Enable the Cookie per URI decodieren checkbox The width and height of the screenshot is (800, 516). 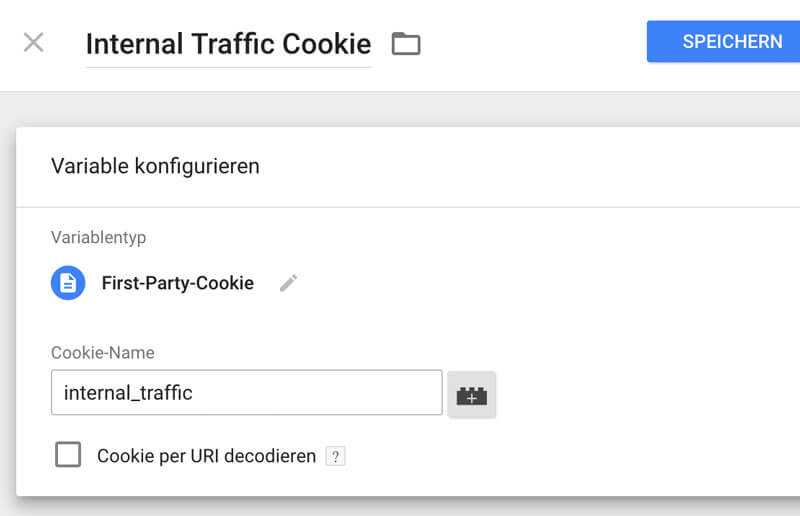click(68, 454)
